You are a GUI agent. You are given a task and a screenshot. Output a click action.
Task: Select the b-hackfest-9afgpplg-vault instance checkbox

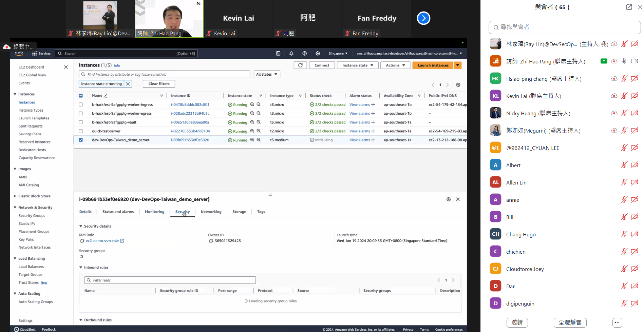coord(81,122)
